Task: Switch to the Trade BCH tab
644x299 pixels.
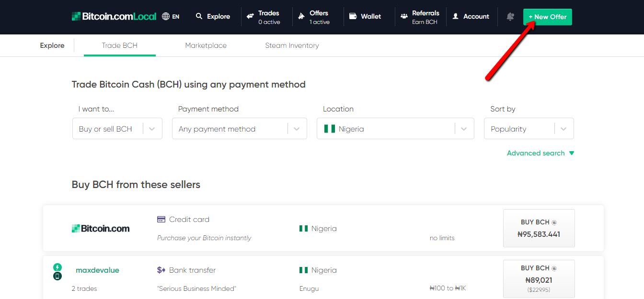Action: click(120, 45)
